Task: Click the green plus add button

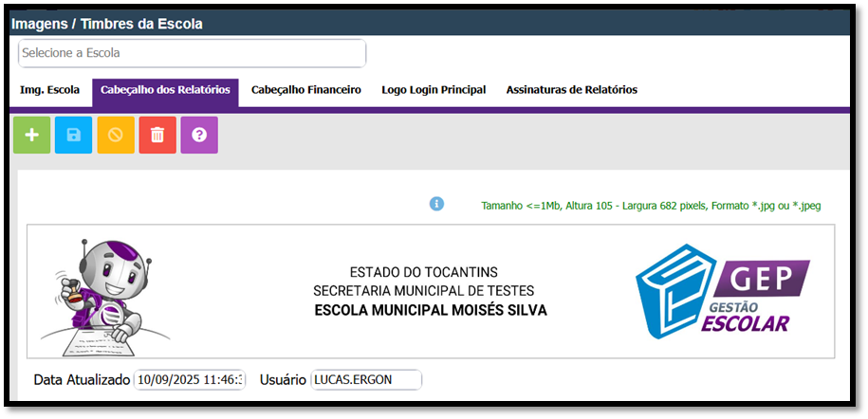Action: (32, 135)
